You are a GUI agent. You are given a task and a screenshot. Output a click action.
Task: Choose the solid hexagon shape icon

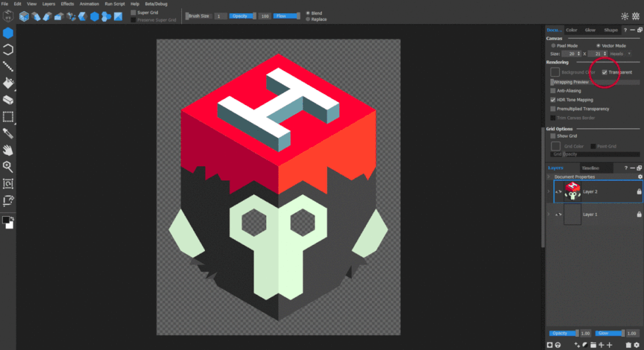(x=95, y=16)
